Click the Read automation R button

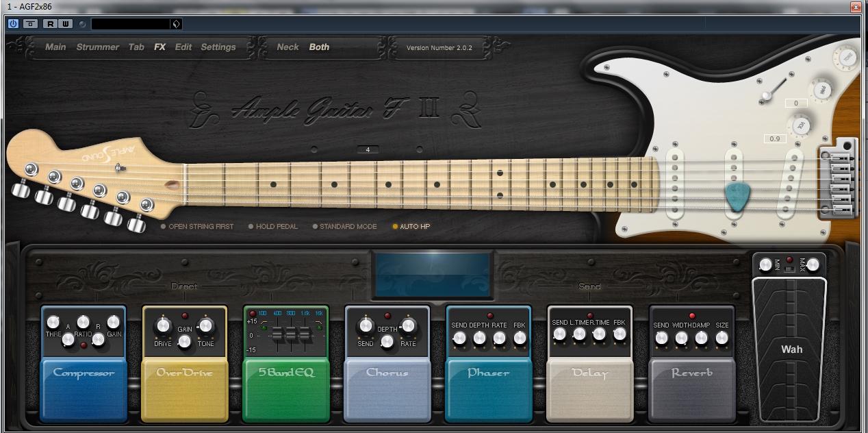click(50, 24)
